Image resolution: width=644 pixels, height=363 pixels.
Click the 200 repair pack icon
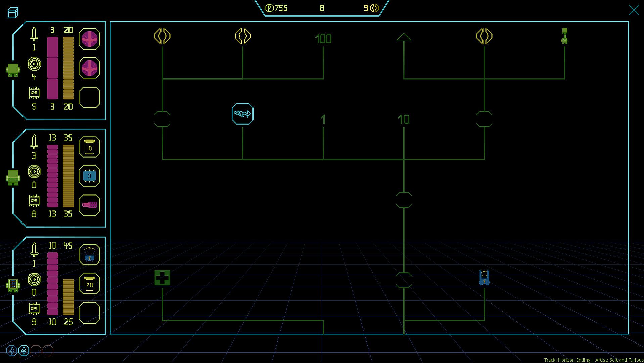12,351
